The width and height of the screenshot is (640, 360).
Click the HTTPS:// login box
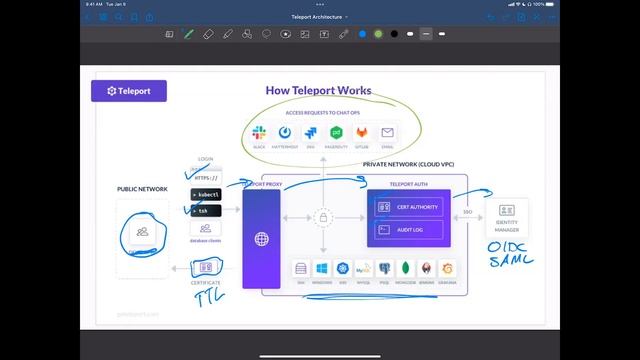coord(206,178)
